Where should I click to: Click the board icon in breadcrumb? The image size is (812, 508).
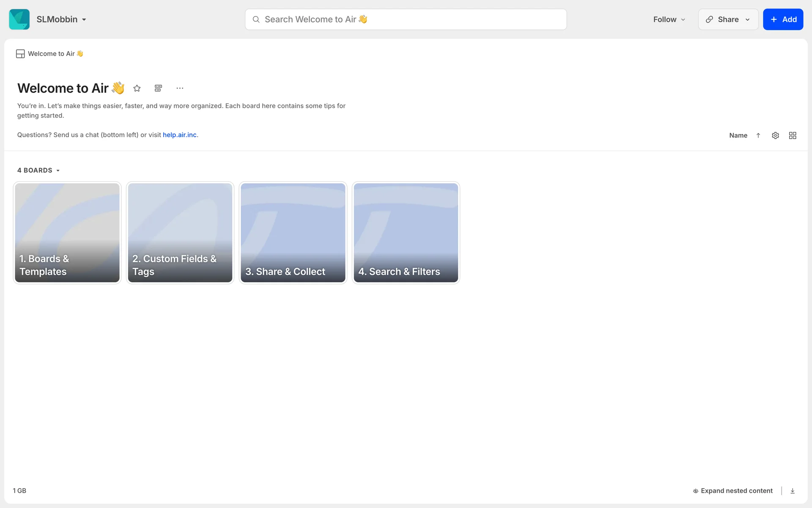[x=20, y=54]
